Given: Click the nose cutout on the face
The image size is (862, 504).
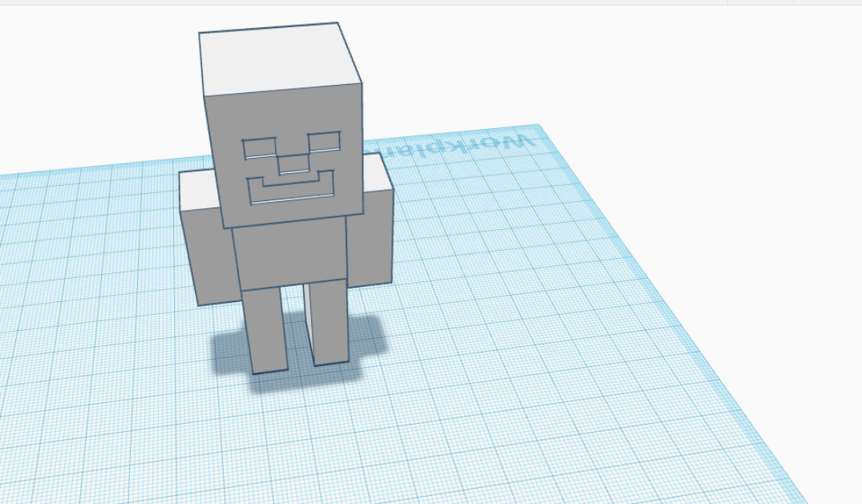Looking at the screenshot, I should (x=292, y=163).
